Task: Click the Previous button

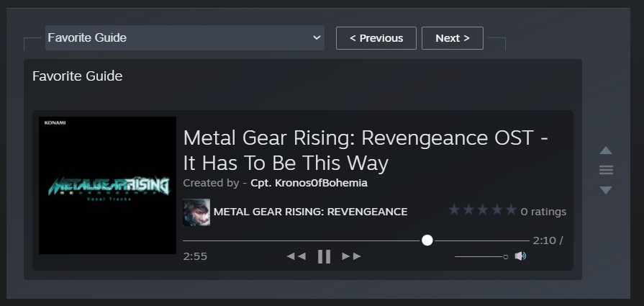Action: [x=376, y=38]
